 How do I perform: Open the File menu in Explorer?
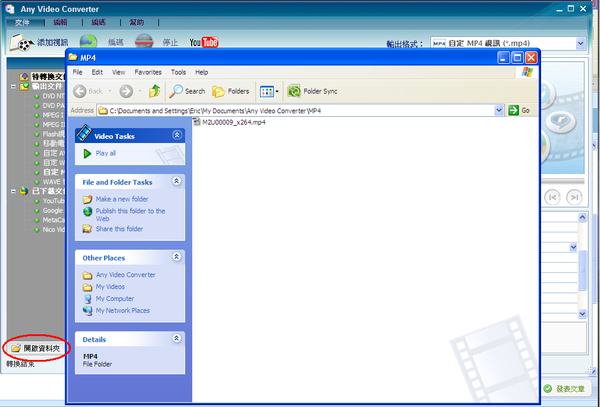pos(77,72)
